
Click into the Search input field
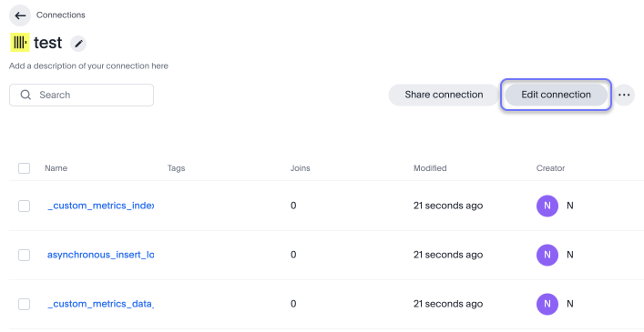81,96
